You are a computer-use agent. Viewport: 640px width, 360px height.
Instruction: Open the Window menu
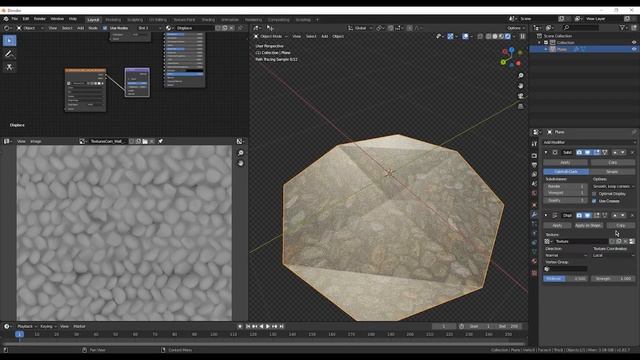(57, 19)
